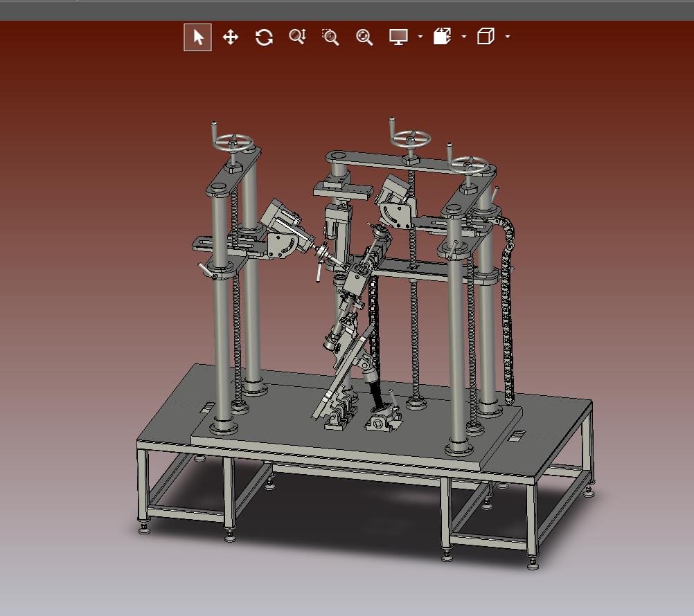Click Zoom to fit magnifier
The height and width of the screenshot is (616, 694).
point(364,37)
